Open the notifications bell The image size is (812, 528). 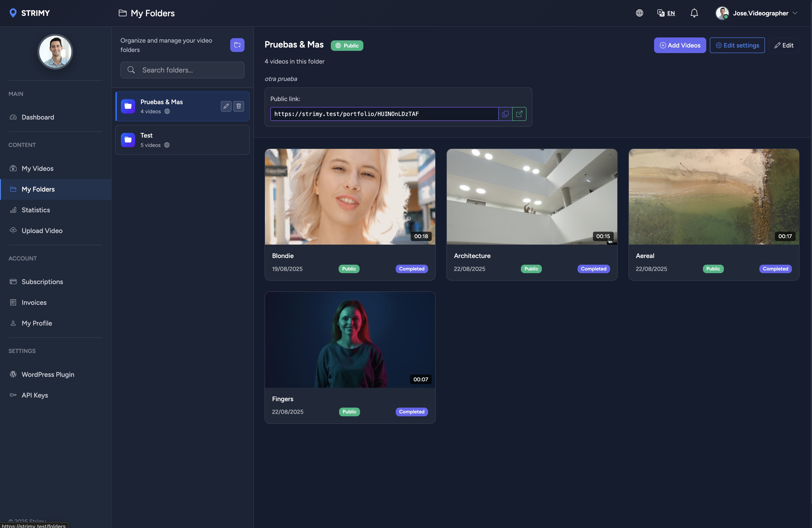(x=694, y=13)
